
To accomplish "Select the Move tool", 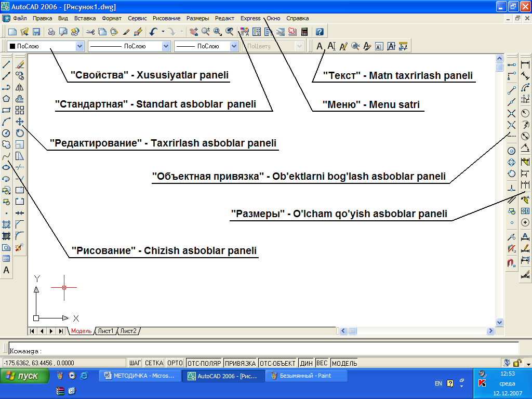I will pyautogui.click(x=20, y=122).
